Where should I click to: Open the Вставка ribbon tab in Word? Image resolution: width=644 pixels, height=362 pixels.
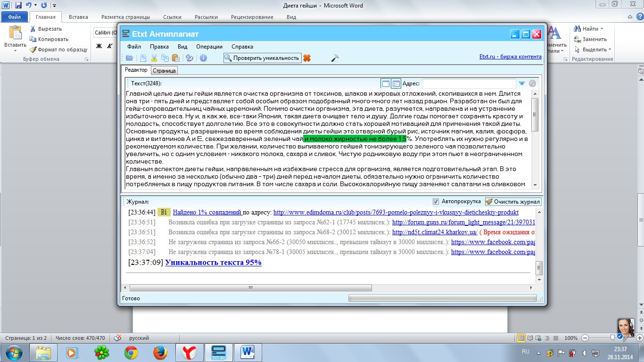78,17
